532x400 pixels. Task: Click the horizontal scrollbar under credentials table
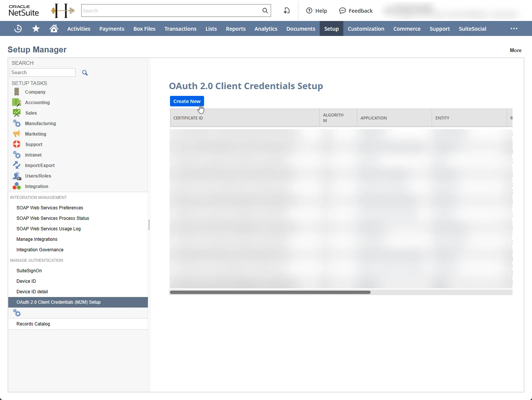click(x=270, y=292)
